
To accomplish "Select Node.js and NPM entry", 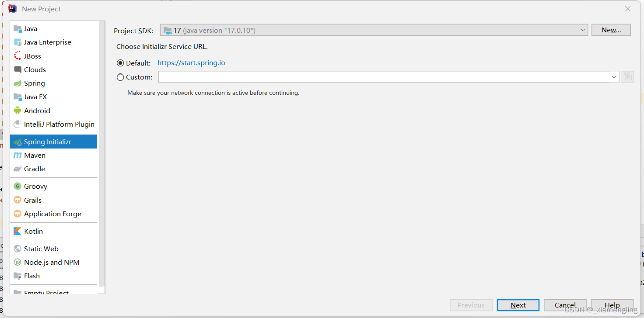I will click(53, 262).
